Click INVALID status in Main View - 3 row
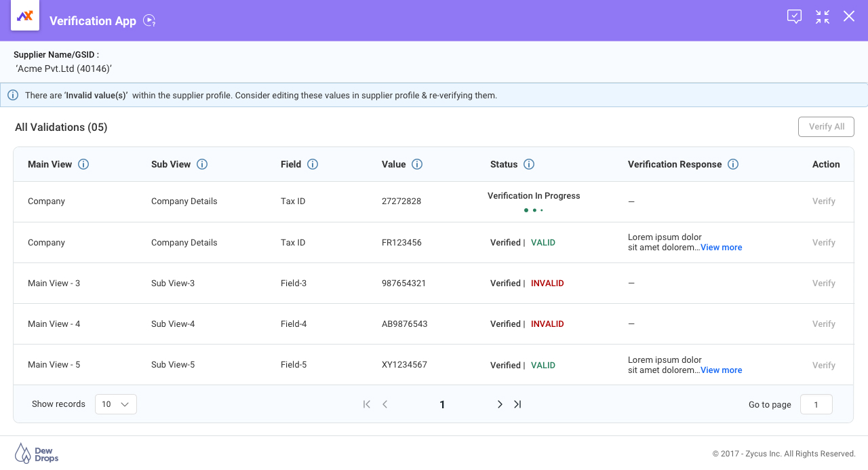Image resolution: width=868 pixels, height=470 pixels. pyautogui.click(x=547, y=283)
